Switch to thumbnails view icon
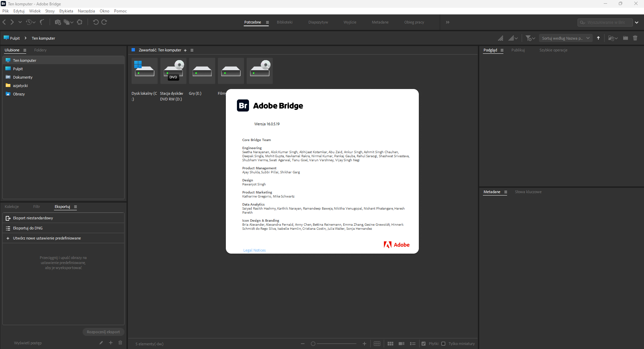 pyautogui.click(x=390, y=344)
